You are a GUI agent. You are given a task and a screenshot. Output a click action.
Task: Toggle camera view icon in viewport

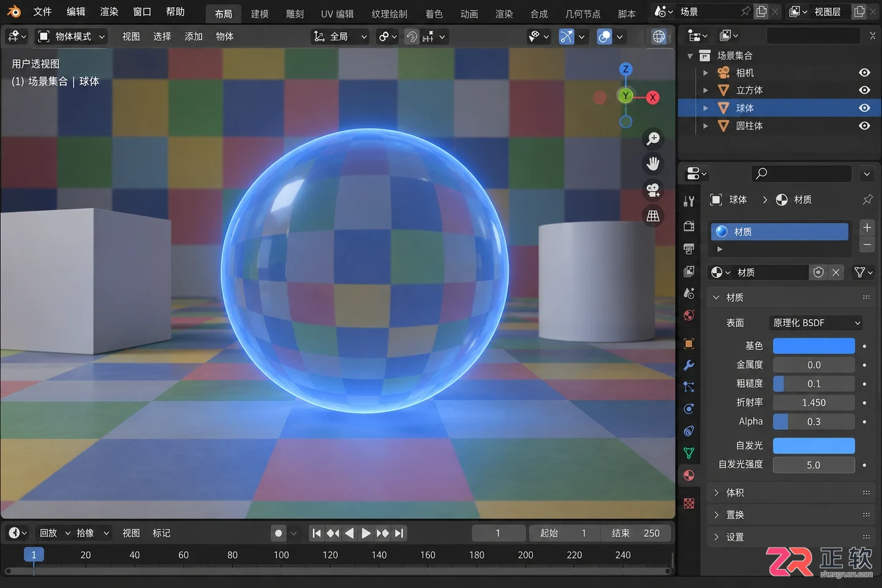[x=654, y=190]
